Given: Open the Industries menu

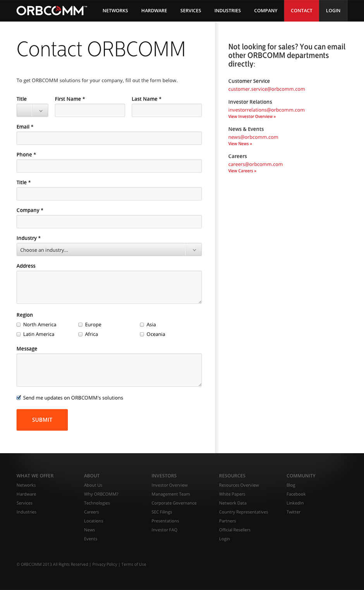Looking at the screenshot, I should [x=227, y=10].
